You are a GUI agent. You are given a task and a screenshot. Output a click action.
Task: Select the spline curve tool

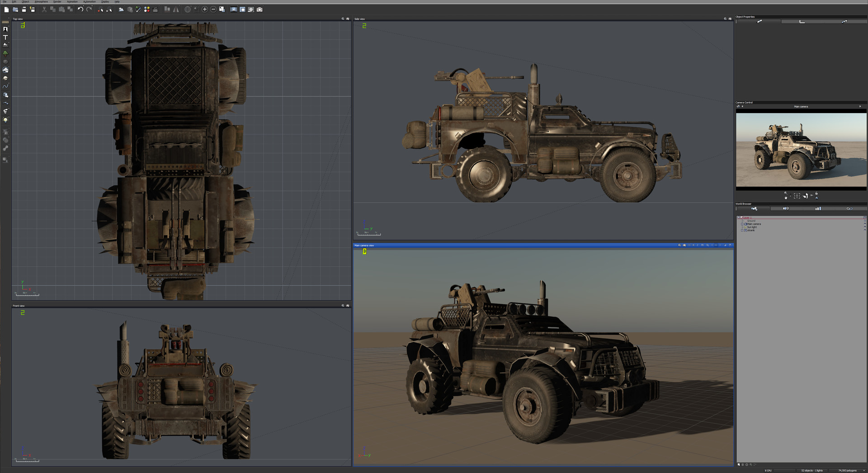coord(5,86)
